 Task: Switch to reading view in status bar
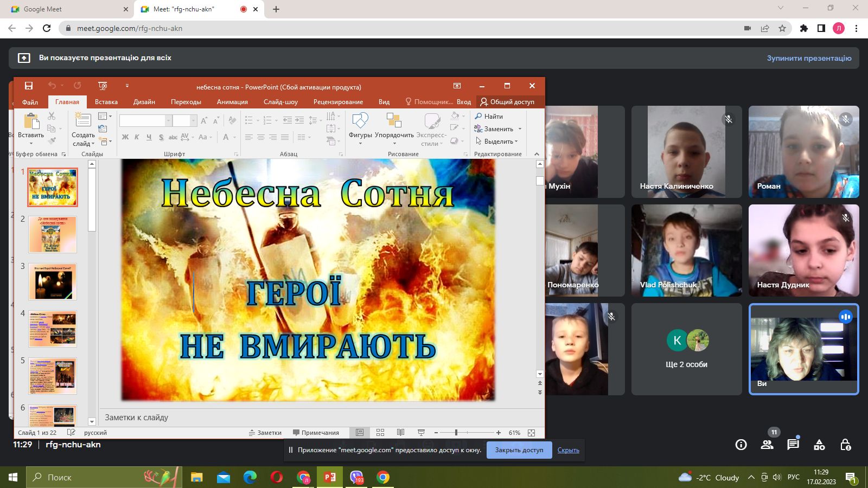[x=400, y=433]
